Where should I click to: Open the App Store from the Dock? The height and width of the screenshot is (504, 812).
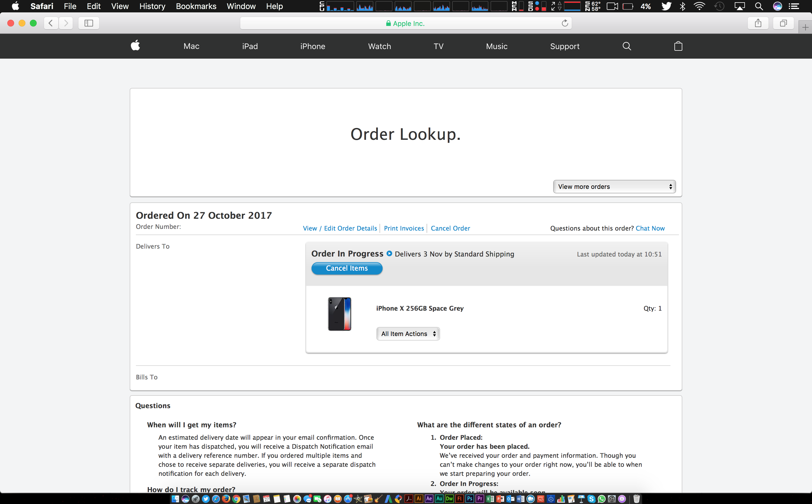(x=348, y=499)
